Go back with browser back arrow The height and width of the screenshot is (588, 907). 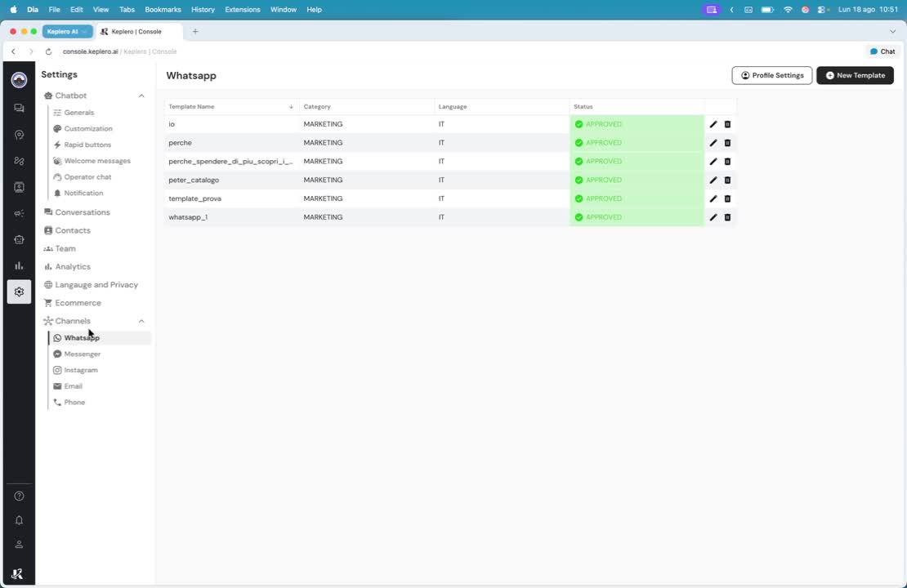[13, 51]
